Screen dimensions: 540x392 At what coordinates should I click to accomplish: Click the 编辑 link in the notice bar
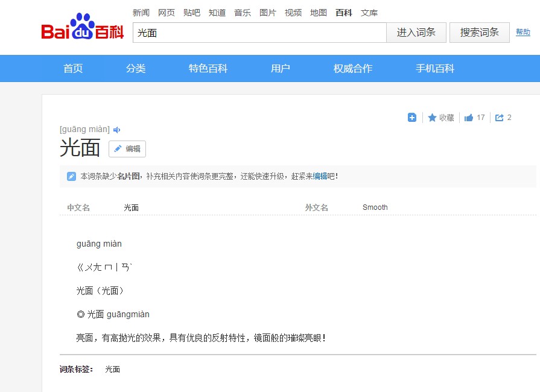pos(320,176)
